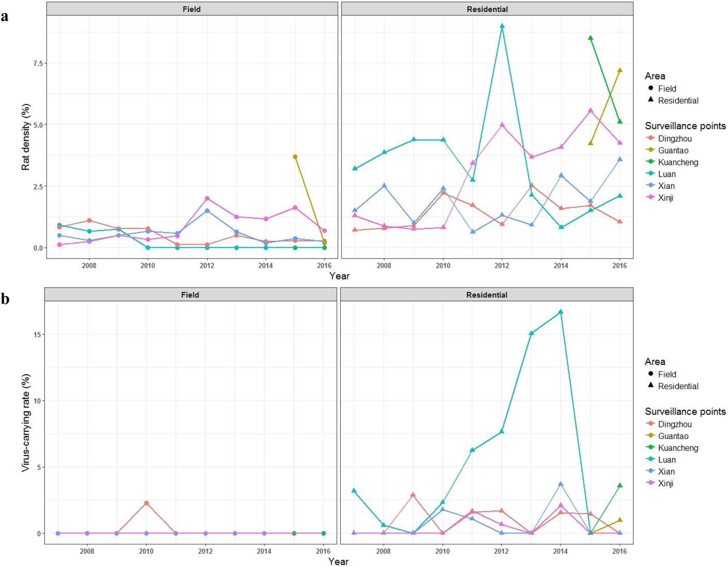
Task: Select the Xinji swatch in panel a legend
Action: click(x=651, y=197)
